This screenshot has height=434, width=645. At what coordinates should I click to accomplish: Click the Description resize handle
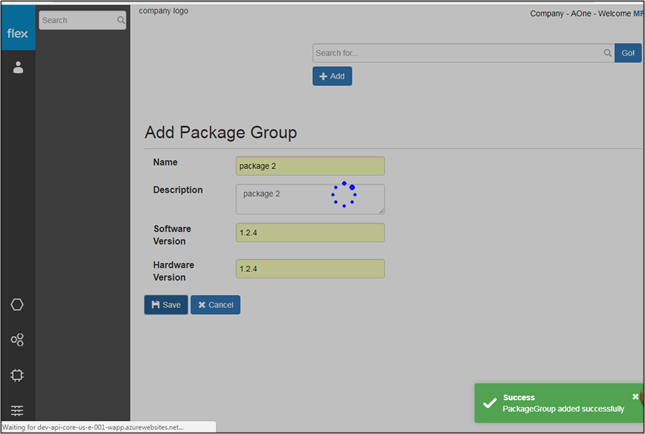click(381, 211)
